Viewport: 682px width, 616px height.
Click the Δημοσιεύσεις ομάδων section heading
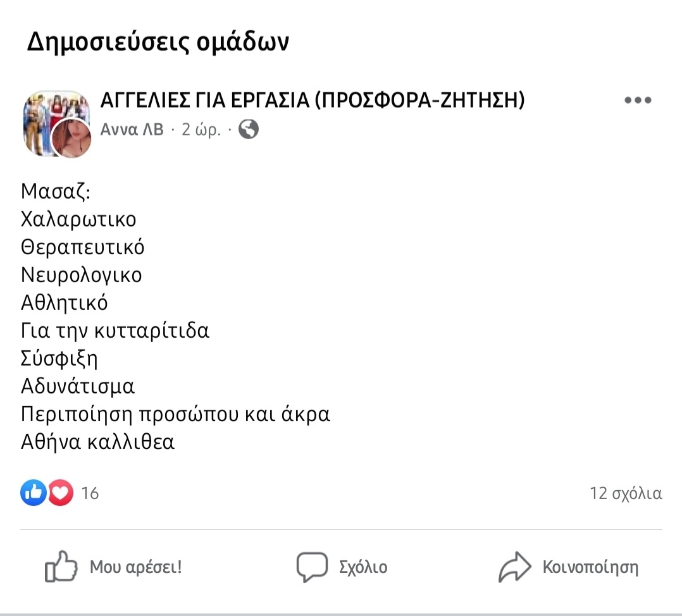158,42
